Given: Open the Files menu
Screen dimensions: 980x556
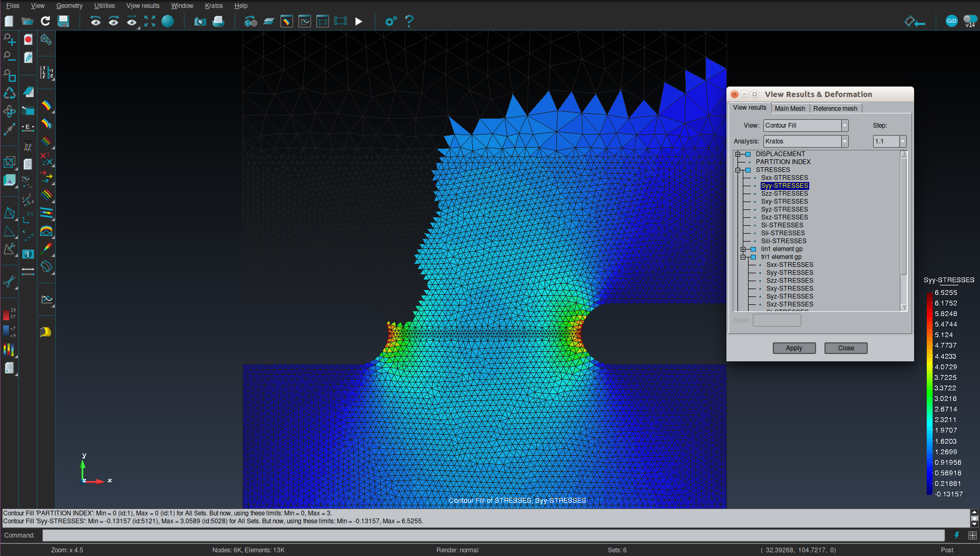Looking at the screenshot, I should click(13, 6).
